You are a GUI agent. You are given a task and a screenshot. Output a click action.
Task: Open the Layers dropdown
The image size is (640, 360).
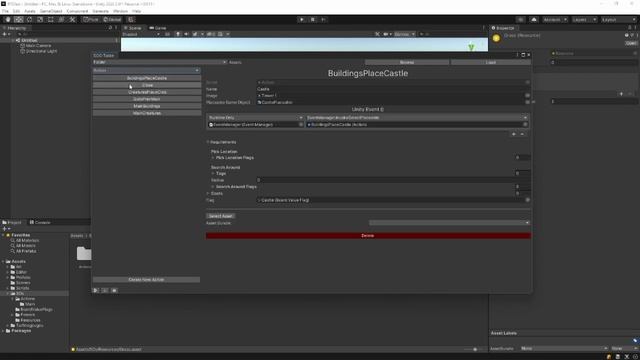click(x=584, y=20)
